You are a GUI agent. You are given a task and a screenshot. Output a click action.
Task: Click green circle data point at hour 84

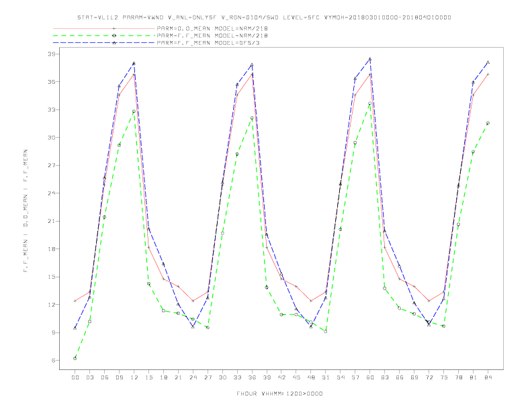[x=488, y=123]
